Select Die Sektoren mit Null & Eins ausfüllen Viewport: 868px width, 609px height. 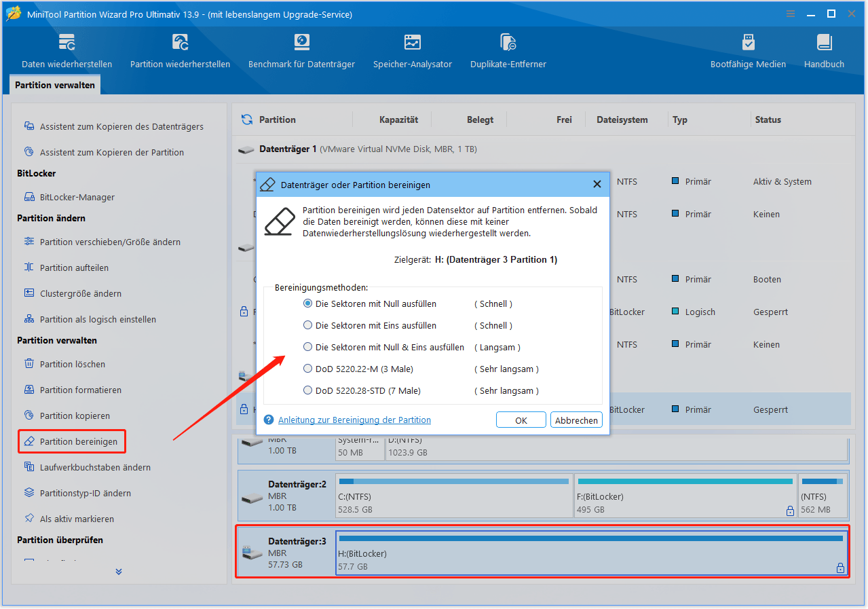coord(384,347)
